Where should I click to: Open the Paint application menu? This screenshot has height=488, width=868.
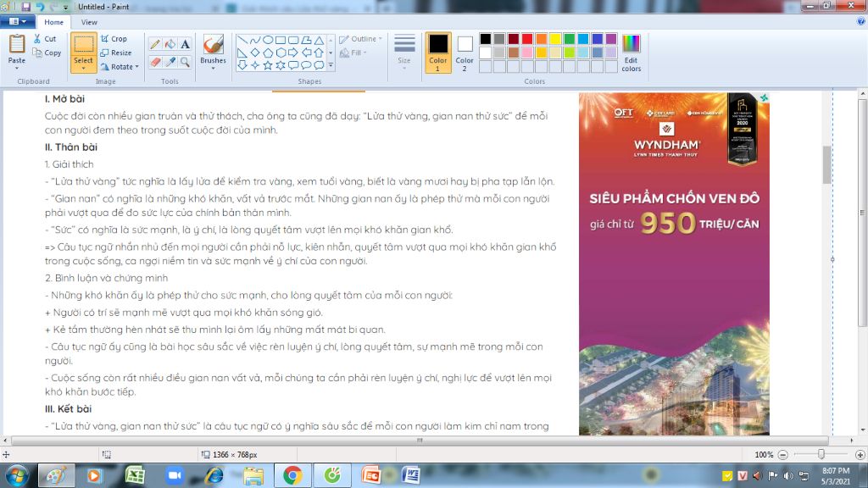coord(18,21)
